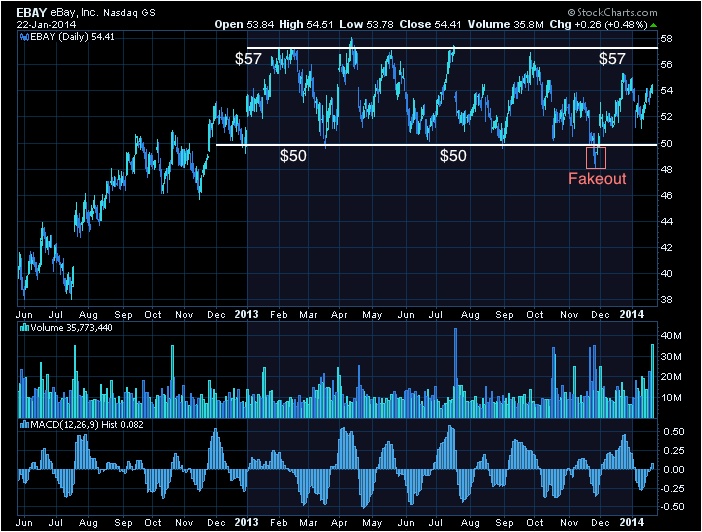This screenshot has width=702, height=532.
Task: Select the bold EBAY ticker symbol heading
Action: point(31,13)
